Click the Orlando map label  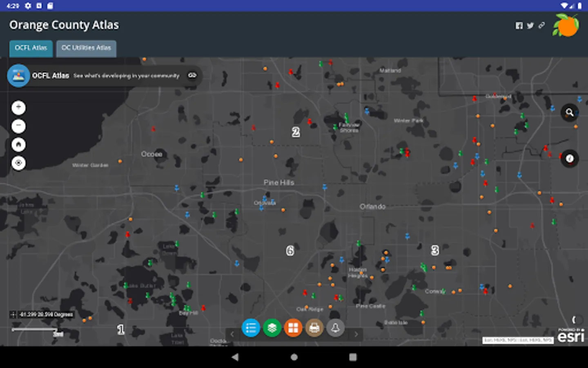click(372, 206)
